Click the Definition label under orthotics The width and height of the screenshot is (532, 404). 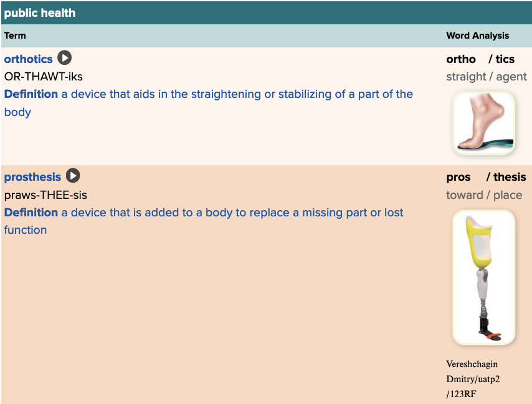point(31,94)
